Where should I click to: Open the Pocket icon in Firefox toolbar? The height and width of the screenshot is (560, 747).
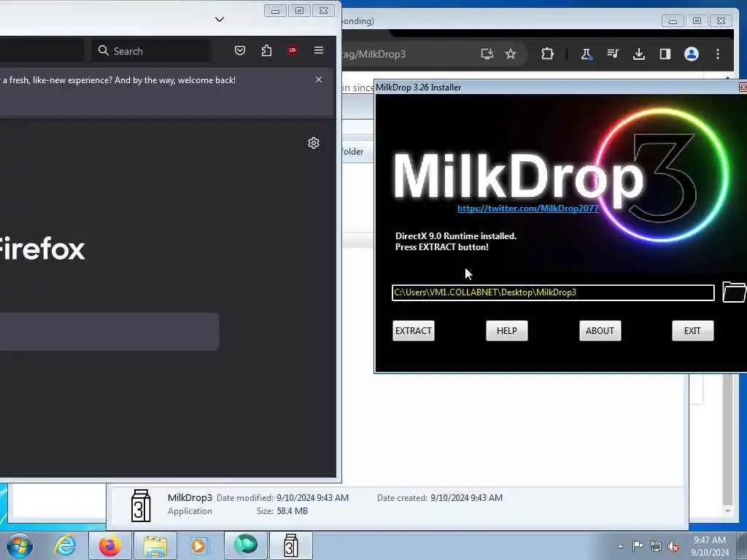click(x=239, y=50)
